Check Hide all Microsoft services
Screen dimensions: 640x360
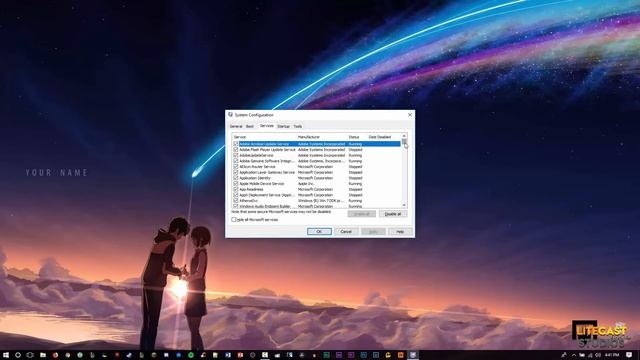pyautogui.click(x=234, y=220)
